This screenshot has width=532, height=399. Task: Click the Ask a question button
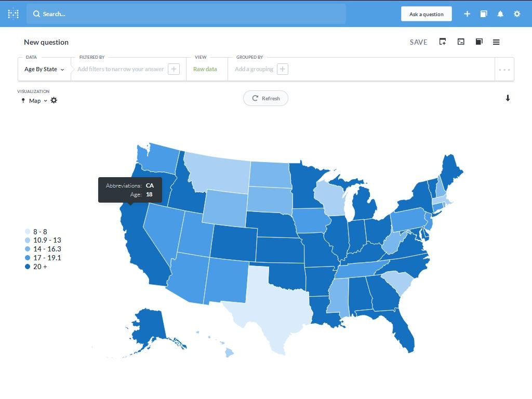click(x=427, y=14)
